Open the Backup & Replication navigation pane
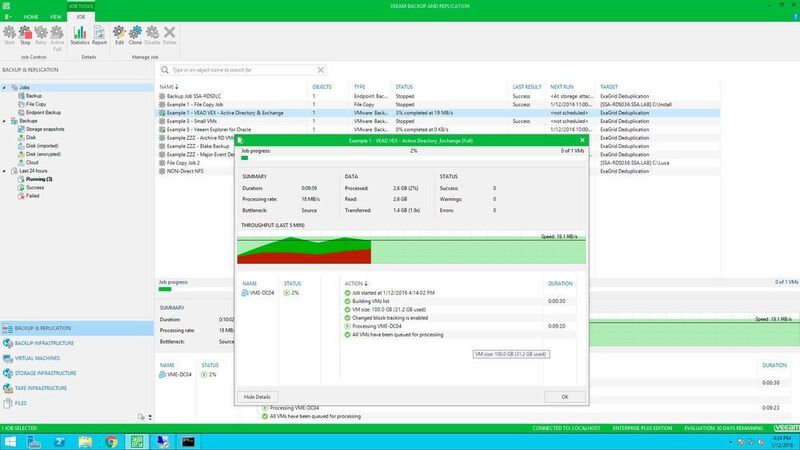Screen dimensions: 800x450 (x=77, y=328)
